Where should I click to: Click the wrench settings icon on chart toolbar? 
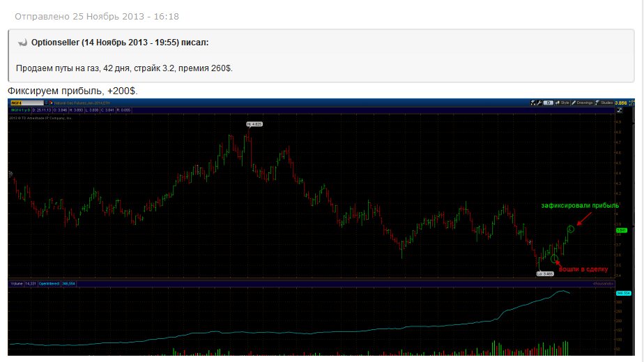(x=539, y=103)
